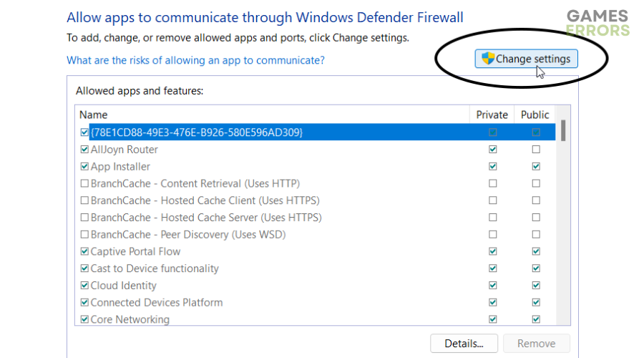This screenshot has height=358, width=644.
Task: Enable Public for BranchCache Hosted Cache Server
Action: point(536,218)
